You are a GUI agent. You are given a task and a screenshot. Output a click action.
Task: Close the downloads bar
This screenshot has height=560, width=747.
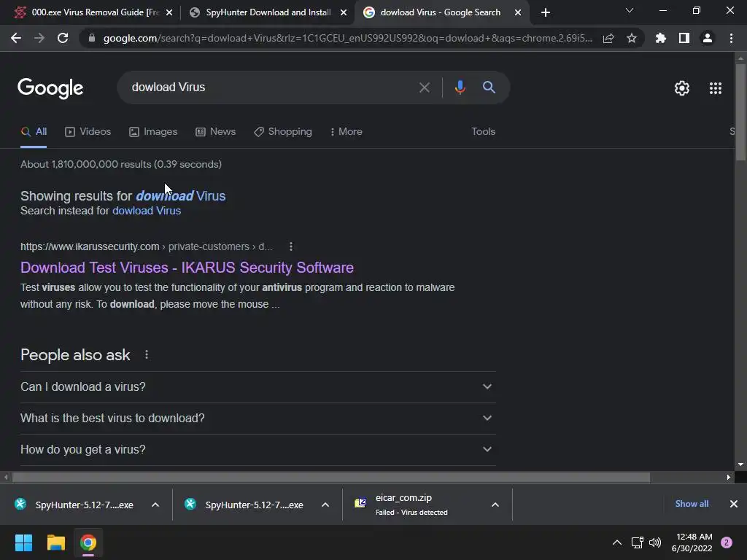coord(734,504)
